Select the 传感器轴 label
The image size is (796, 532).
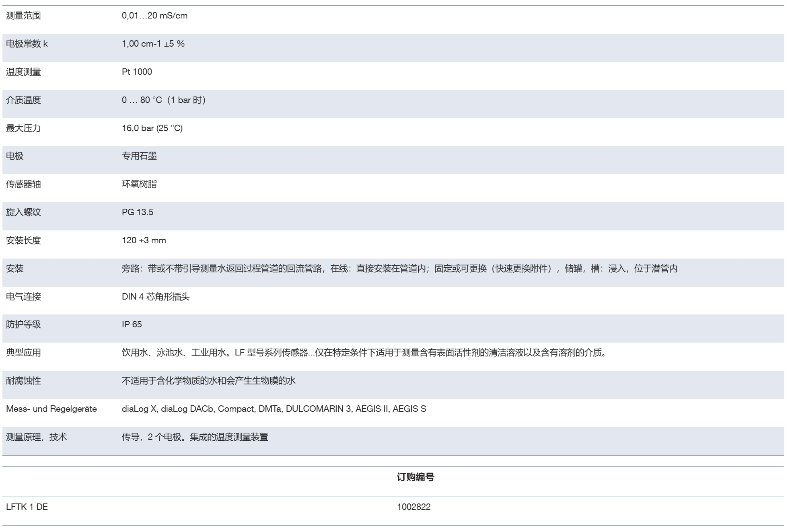(23, 184)
